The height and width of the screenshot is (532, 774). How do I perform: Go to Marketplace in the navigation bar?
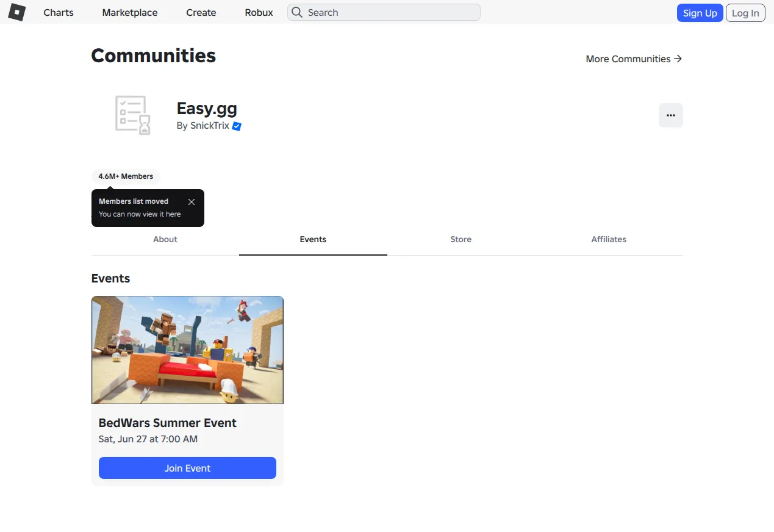pyautogui.click(x=130, y=12)
